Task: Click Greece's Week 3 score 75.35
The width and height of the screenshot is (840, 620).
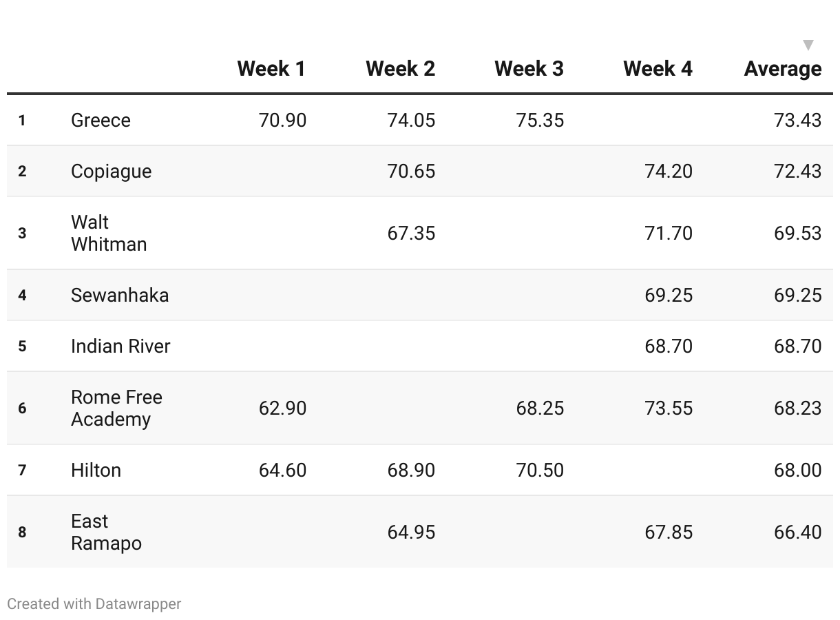Action: click(540, 121)
